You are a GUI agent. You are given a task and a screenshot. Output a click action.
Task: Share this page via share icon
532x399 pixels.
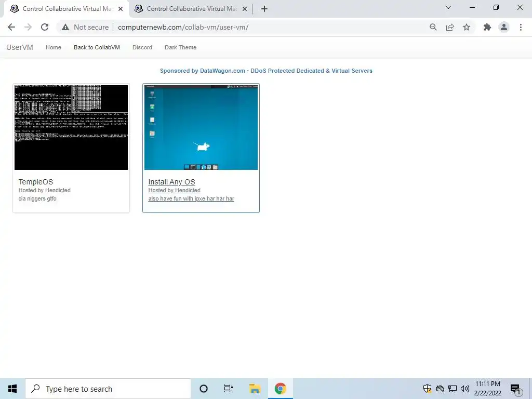450,27
